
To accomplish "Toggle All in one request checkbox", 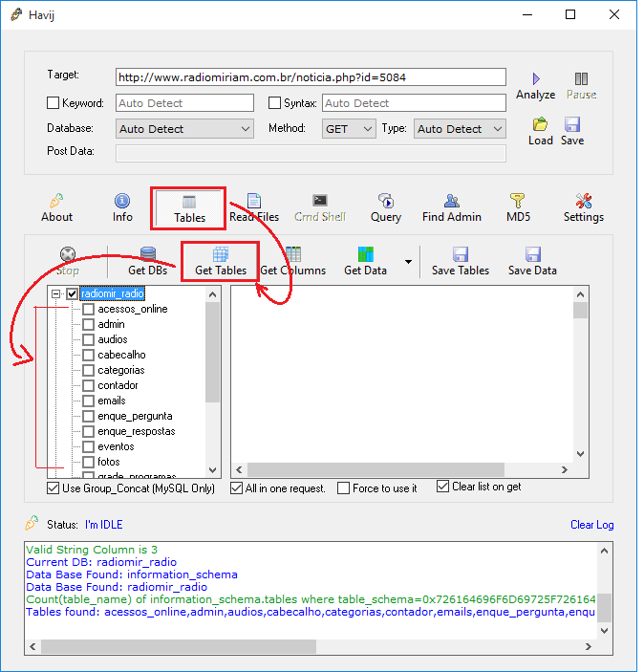I will [237, 488].
